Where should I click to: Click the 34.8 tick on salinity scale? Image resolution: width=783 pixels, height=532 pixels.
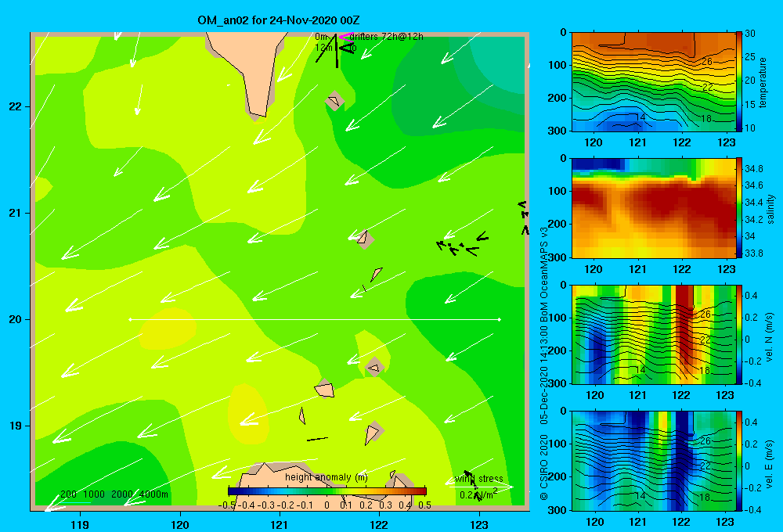[753, 168]
